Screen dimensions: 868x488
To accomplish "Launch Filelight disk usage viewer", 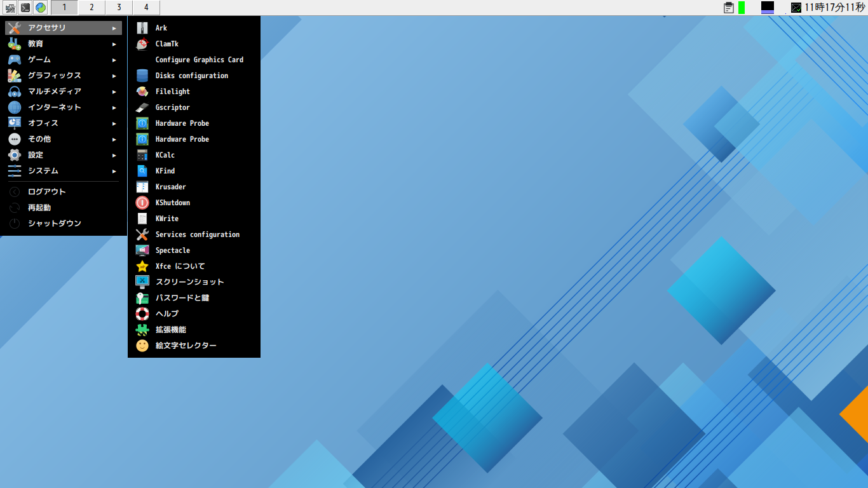I will [194, 91].
